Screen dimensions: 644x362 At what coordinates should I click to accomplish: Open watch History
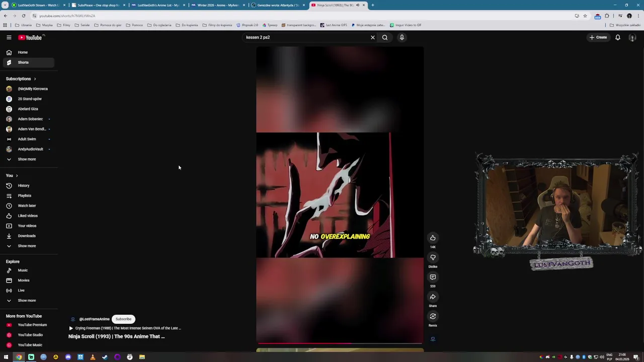[28, 186]
